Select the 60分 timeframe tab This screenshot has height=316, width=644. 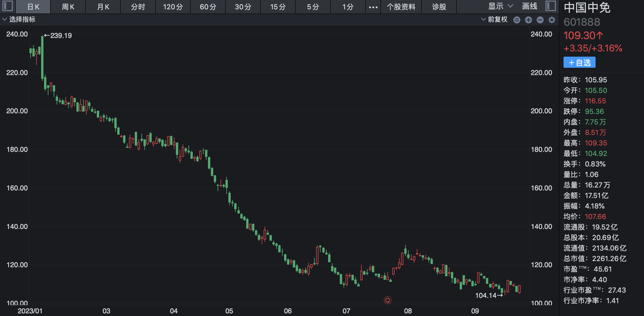pos(208,7)
